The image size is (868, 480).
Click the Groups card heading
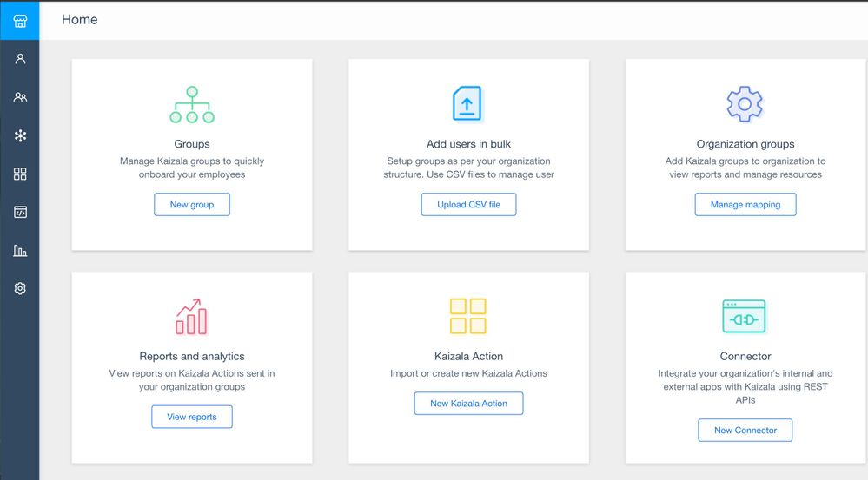coord(192,144)
